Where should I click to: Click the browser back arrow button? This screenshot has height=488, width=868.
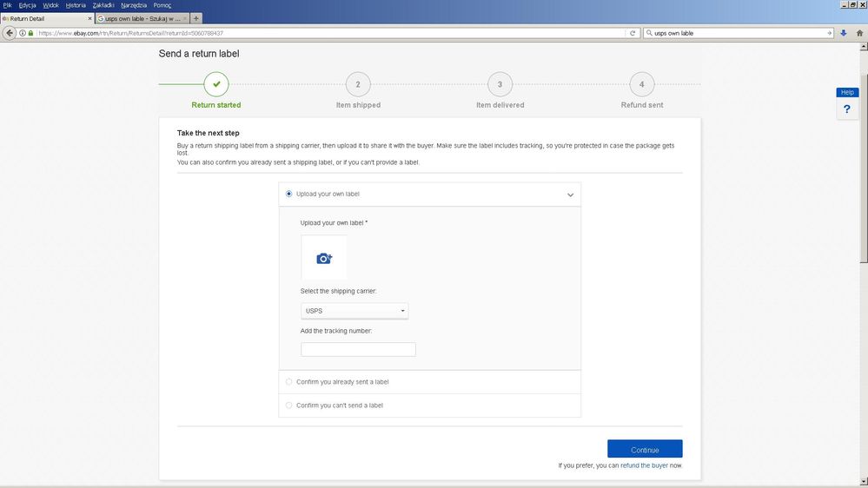pyautogui.click(x=10, y=33)
